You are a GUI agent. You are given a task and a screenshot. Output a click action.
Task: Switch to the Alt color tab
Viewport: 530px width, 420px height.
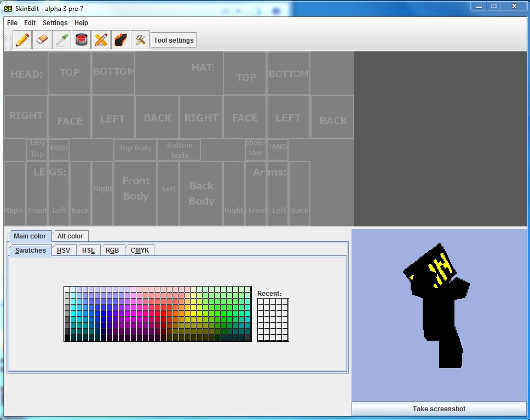(70, 236)
